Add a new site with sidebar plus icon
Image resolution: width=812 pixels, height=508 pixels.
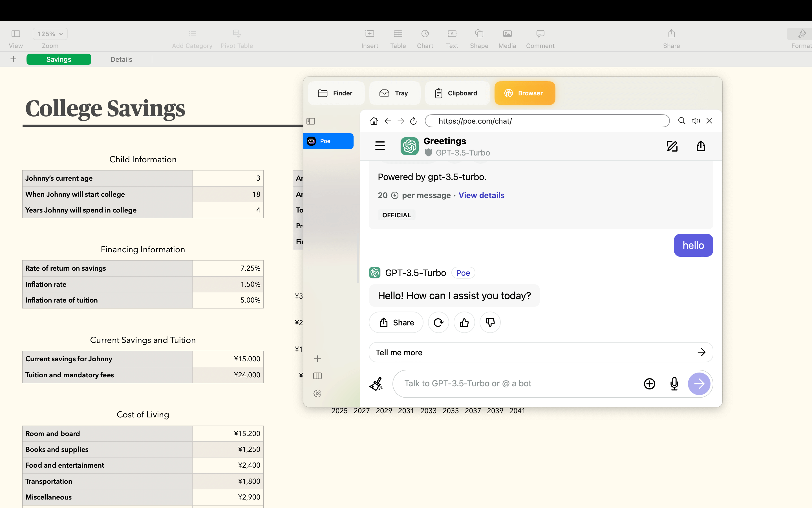click(x=317, y=359)
